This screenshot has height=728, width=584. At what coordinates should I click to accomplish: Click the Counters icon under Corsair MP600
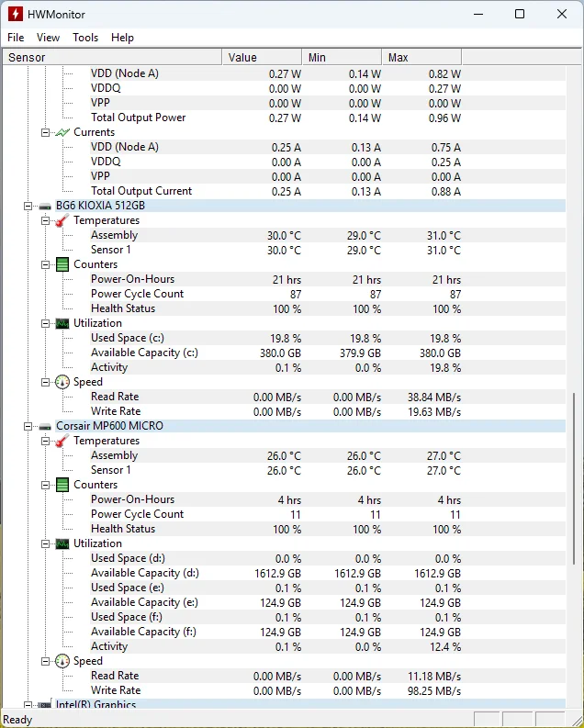click(x=62, y=485)
